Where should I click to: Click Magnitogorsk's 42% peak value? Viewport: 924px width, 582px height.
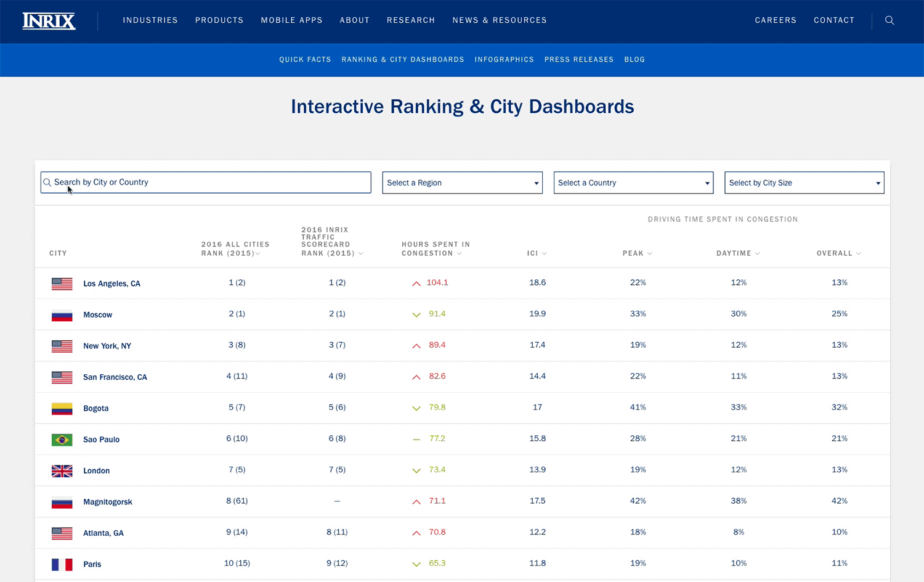coord(638,501)
